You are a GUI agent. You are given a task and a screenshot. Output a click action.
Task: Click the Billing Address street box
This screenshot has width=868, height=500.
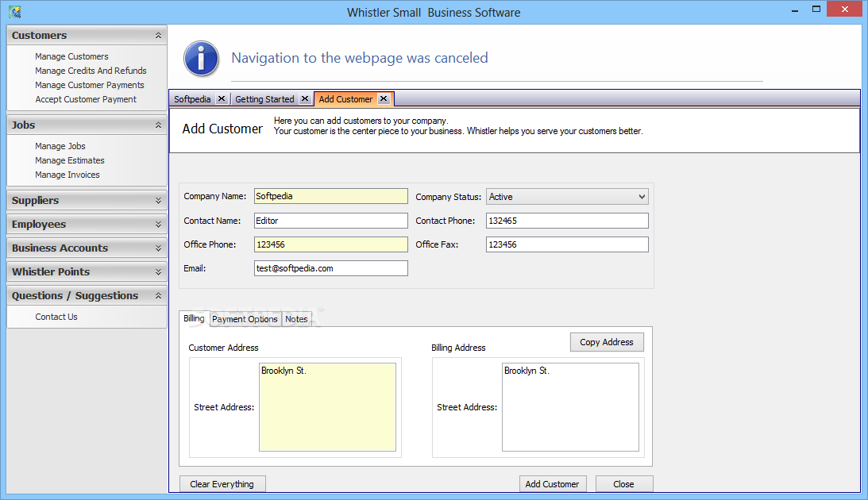[571, 407]
